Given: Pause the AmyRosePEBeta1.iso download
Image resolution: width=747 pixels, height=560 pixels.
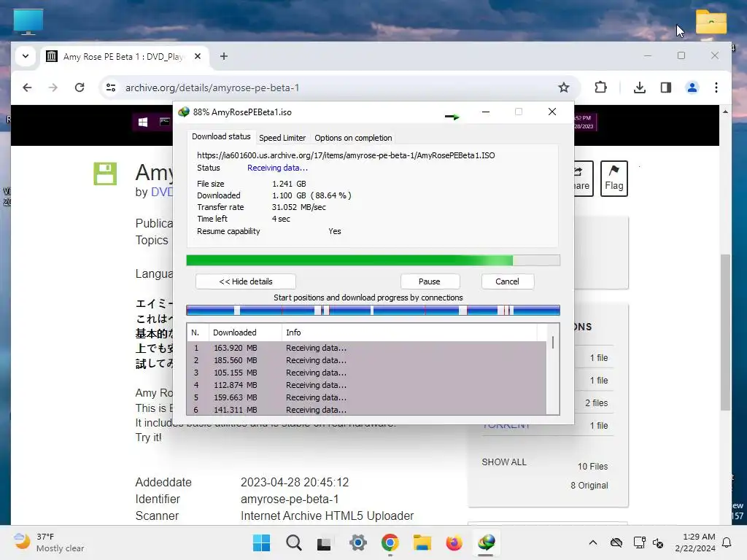Looking at the screenshot, I should pyautogui.click(x=430, y=281).
